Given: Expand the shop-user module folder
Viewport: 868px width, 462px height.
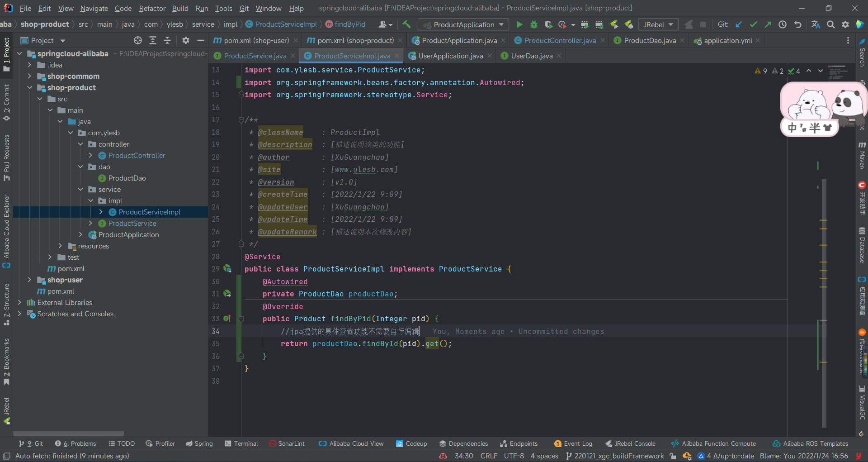Looking at the screenshot, I should [x=29, y=280].
